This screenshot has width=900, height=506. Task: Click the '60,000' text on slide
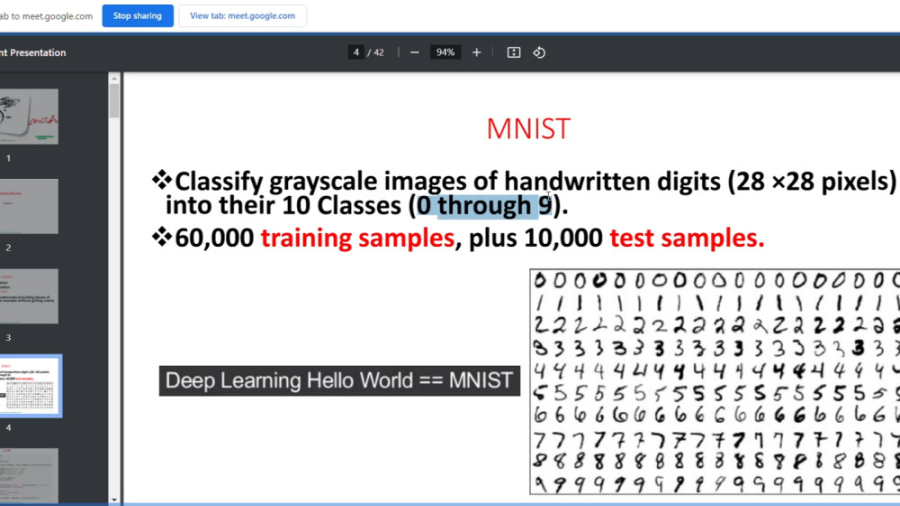(x=214, y=238)
